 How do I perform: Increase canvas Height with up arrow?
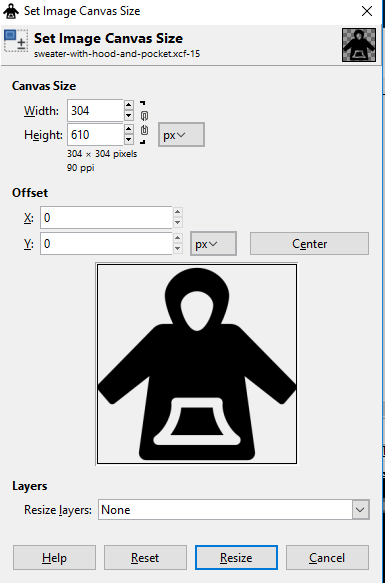pos(129,129)
